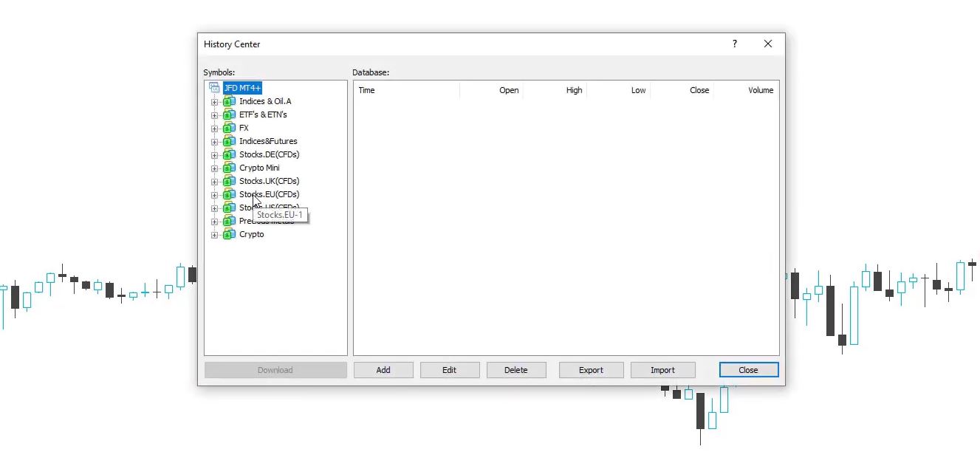Click the Add button

(383, 369)
